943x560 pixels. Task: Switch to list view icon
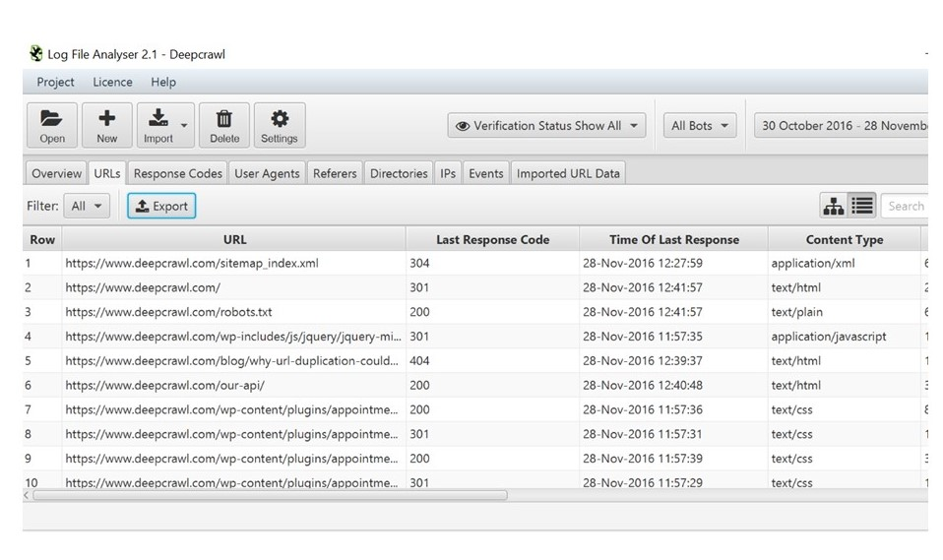[862, 206]
